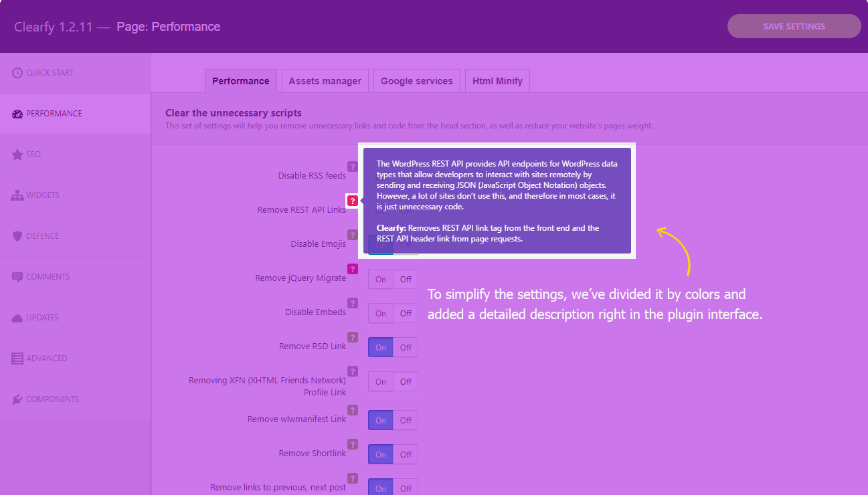Switch to the Performance tab
868x495 pixels.
(x=241, y=81)
